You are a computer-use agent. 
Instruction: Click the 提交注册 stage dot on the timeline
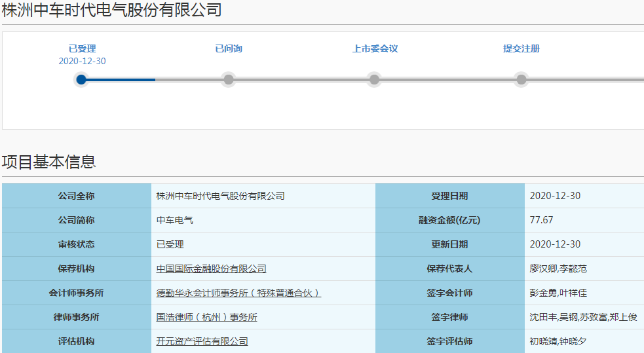tap(521, 80)
